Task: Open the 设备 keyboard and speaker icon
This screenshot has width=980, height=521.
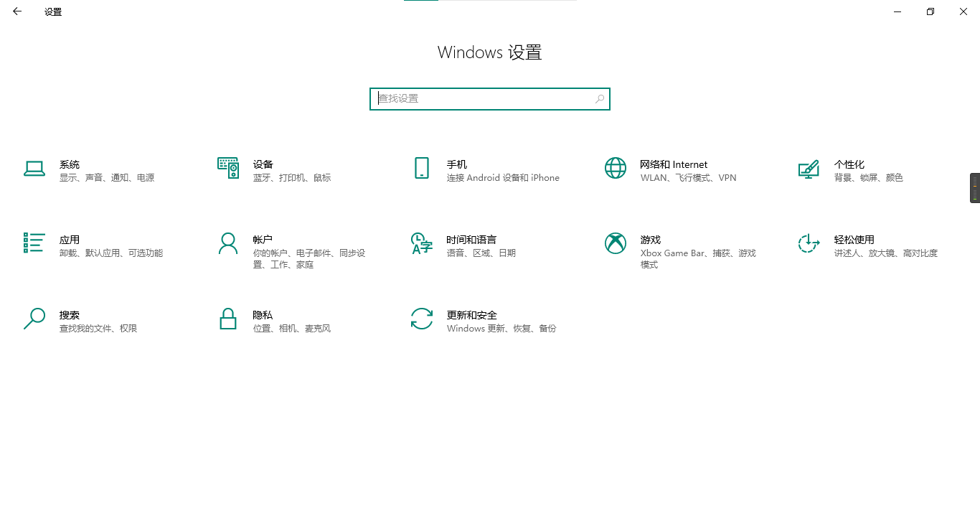Action: click(x=228, y=168)
